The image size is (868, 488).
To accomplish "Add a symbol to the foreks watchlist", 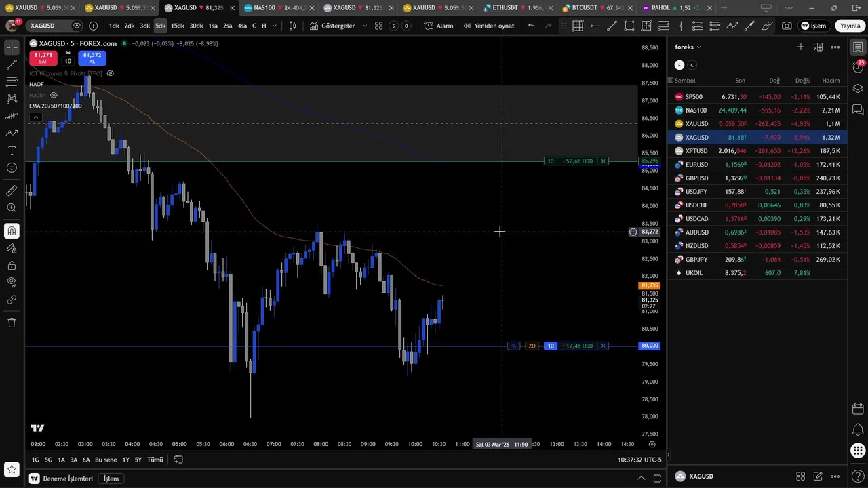I will (801, 47).
